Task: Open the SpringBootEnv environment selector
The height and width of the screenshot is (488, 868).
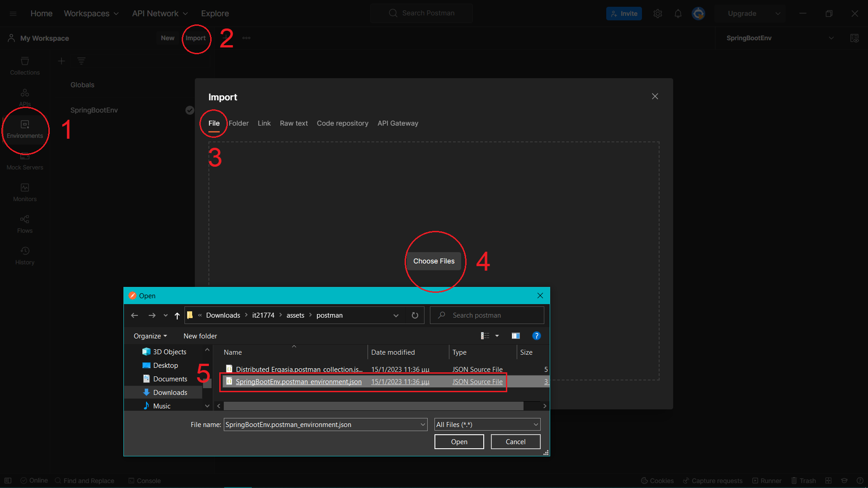Action: (780, 38)
